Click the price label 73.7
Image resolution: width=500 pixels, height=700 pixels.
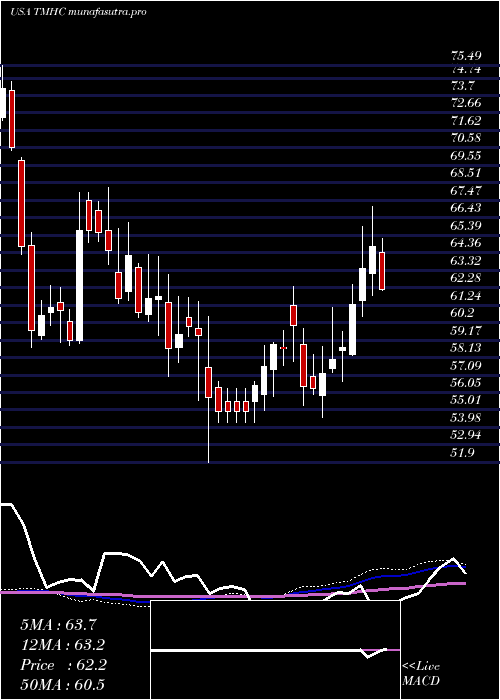pos(463,85)
